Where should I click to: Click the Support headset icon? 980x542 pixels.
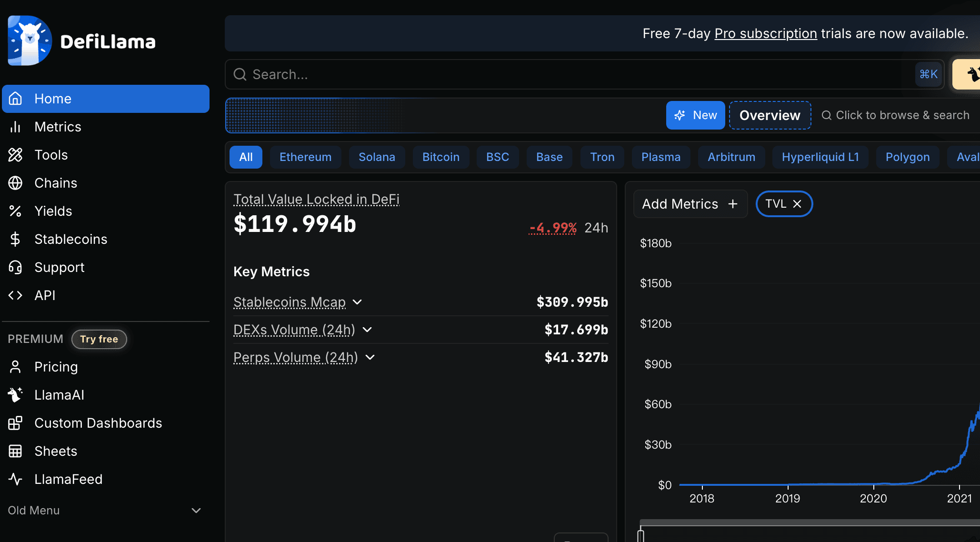pyautogui.click(x=15, y=267)
